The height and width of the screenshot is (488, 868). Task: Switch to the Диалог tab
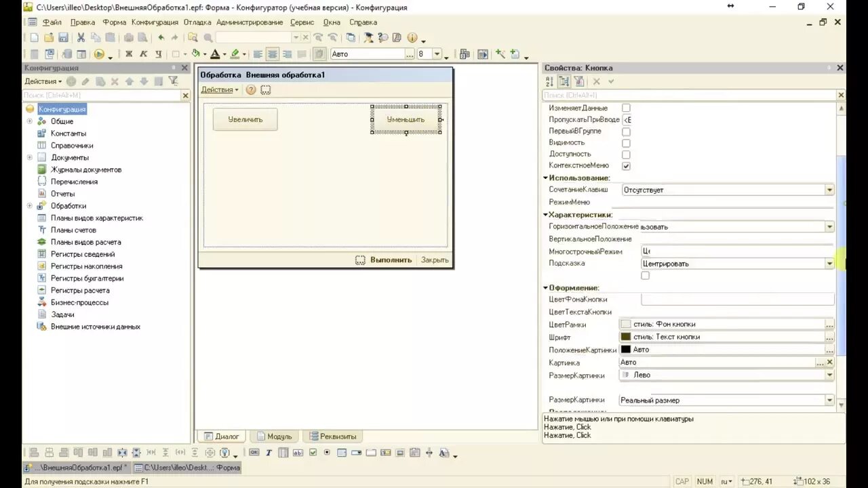click(221, 436)
